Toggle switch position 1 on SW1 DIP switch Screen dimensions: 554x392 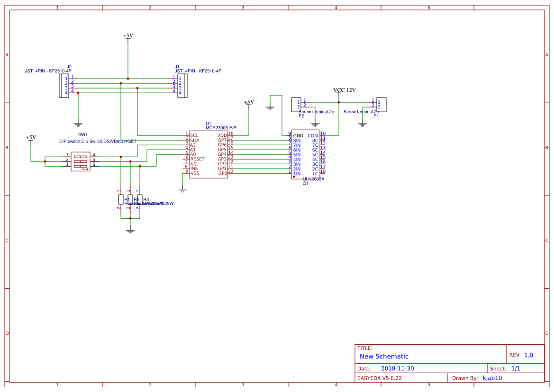(81, 166)
